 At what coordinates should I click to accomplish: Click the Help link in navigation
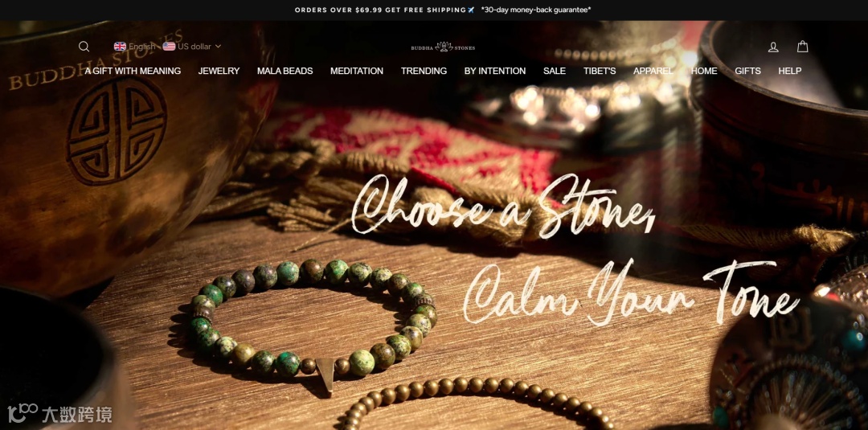pyautogui.click(x=789, y=71)
